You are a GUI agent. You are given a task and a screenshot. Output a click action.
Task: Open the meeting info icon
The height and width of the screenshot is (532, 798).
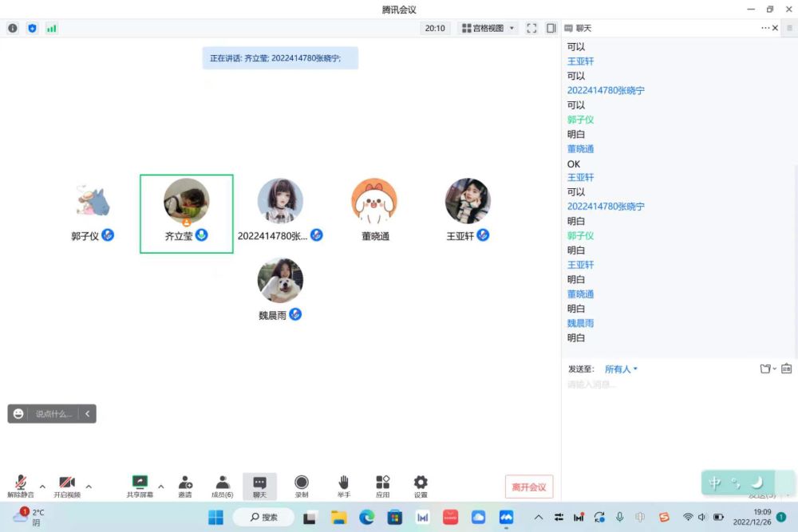(x=13, y=28)
